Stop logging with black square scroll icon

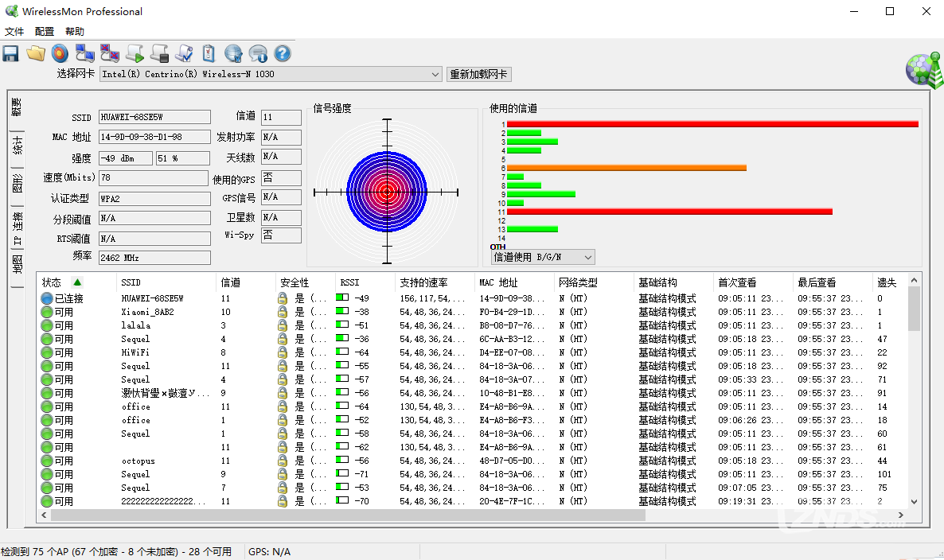(159, 53)
